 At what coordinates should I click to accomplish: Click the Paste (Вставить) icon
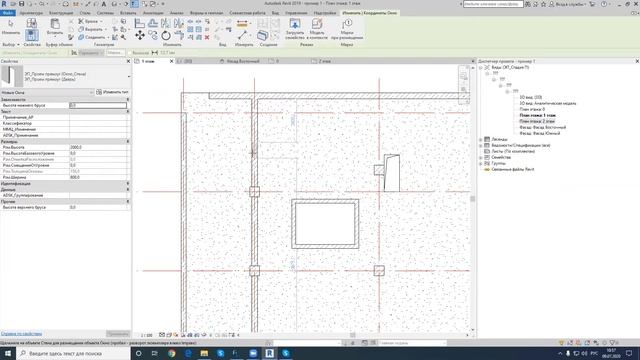(x=55, y=25)
